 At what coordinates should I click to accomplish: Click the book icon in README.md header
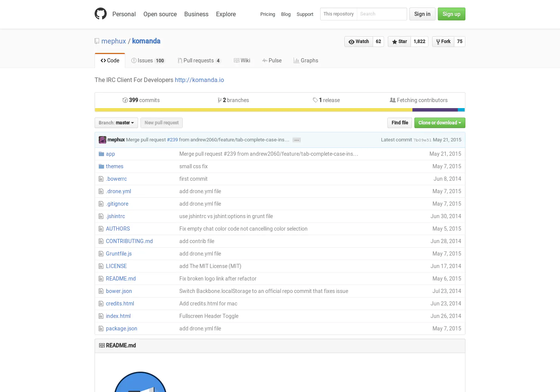coord(102,346)
